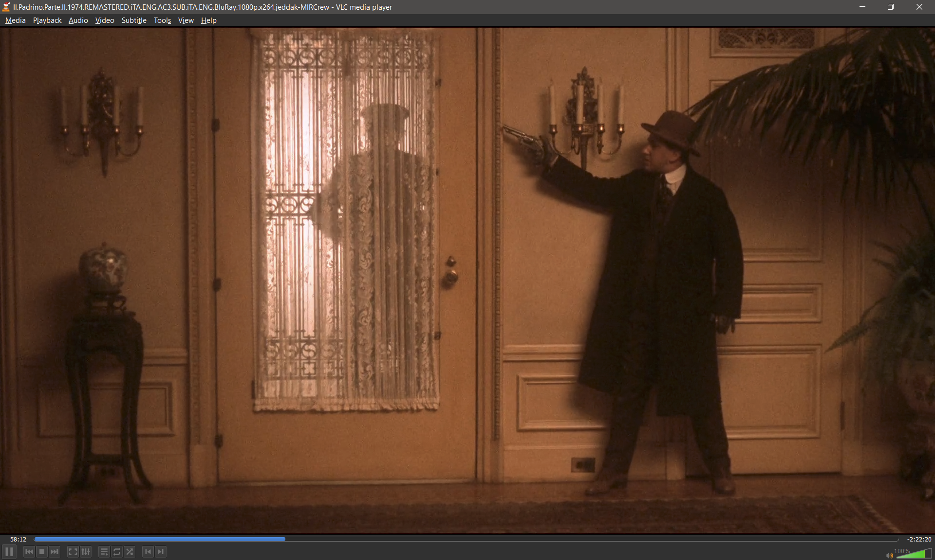Pause the video playback
This screenshot has width=935, height=560.
click(x=9, y=551)
